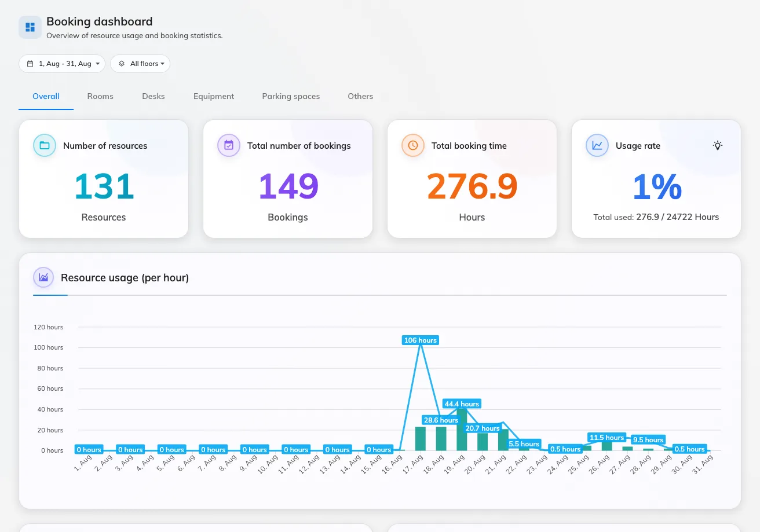760x532 pixels.
Task: Click the 11.5 hours data label
Action: [x=606, y=438]
